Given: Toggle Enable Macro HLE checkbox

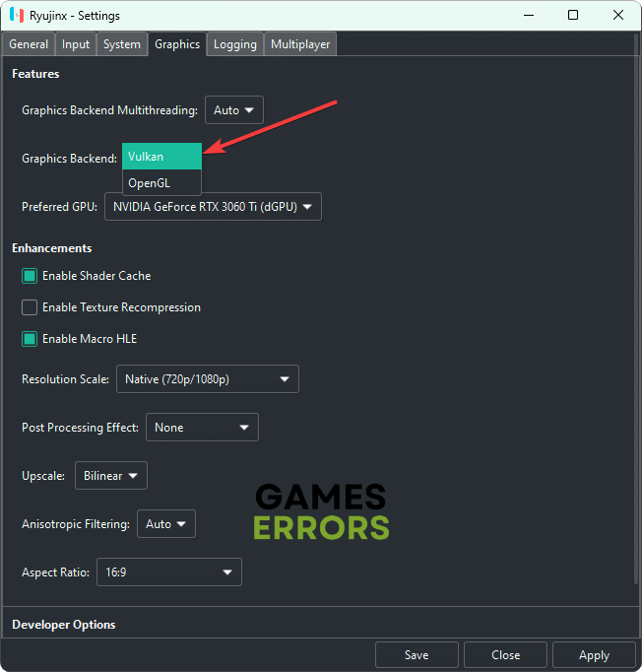Looking at the screenshot, I should pos(30,339).
